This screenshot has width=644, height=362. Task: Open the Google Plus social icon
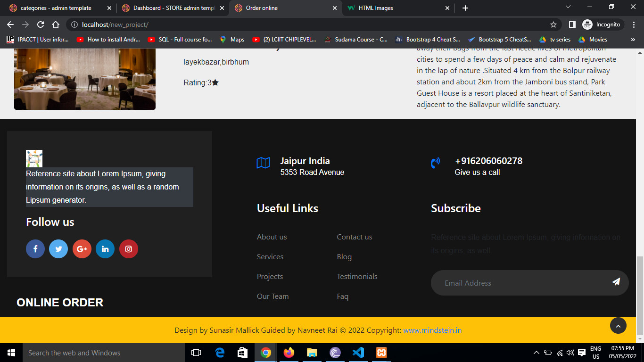(82, 249)
